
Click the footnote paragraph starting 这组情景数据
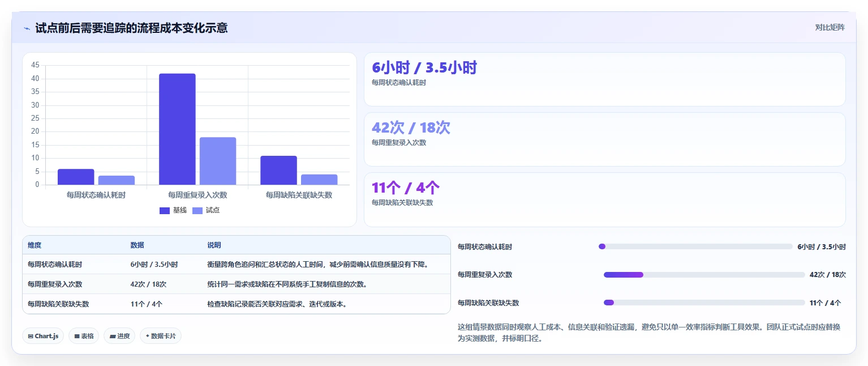[x=649, y=333]
